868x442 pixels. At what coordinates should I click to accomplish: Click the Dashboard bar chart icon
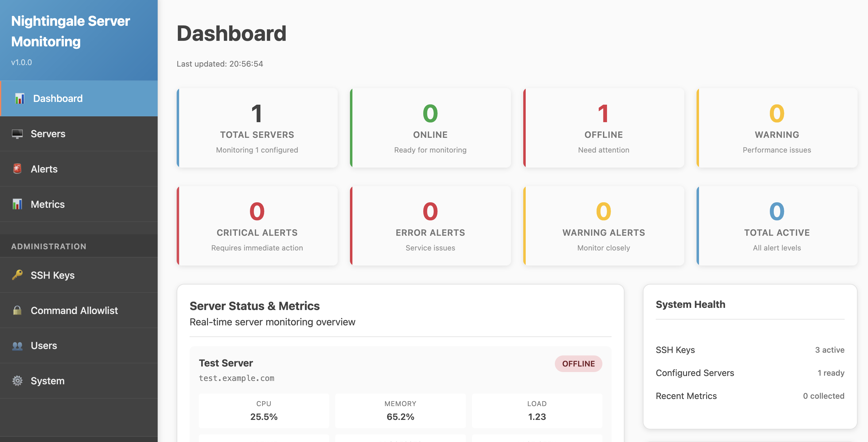pyautogui.click(x=20, y=99)
